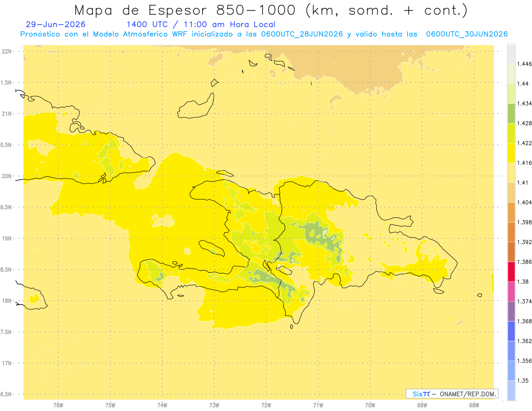Screen dimensions: 532x411
Task: Click the 73W longitude label
Action: pyautogui.click(x=214, y=405)
